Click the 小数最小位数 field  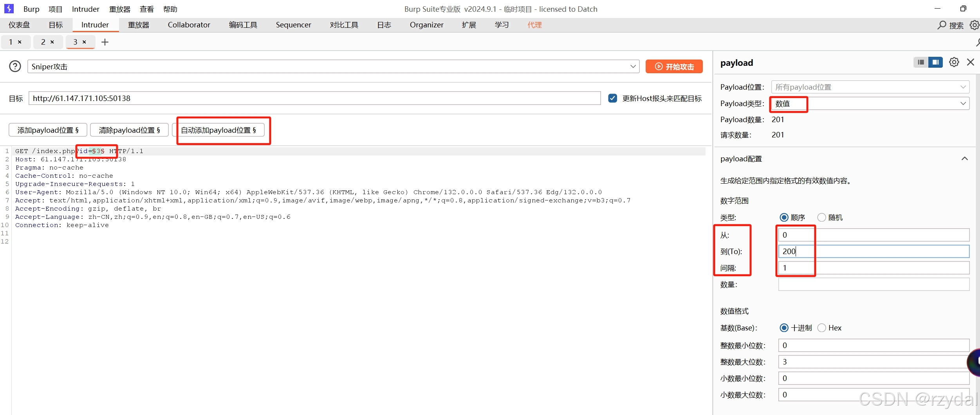coord(874,378)
